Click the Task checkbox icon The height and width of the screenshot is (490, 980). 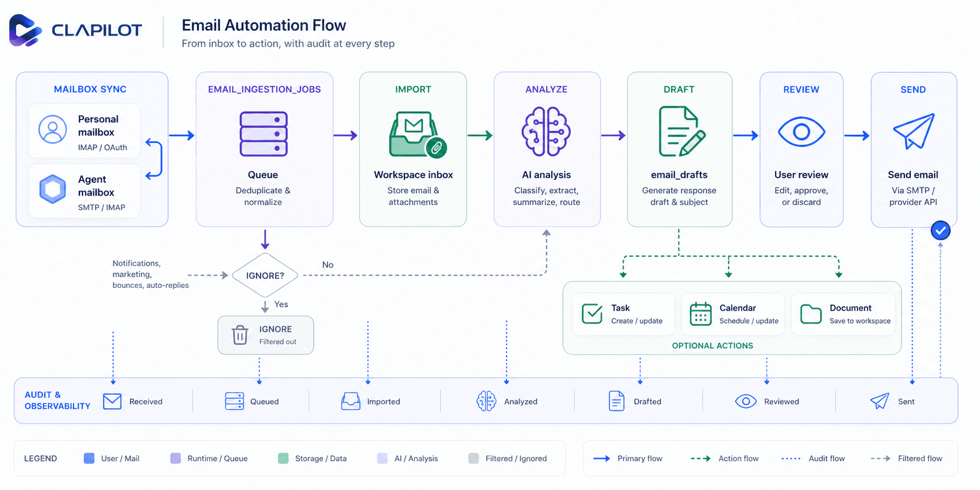tap(592, 314)
